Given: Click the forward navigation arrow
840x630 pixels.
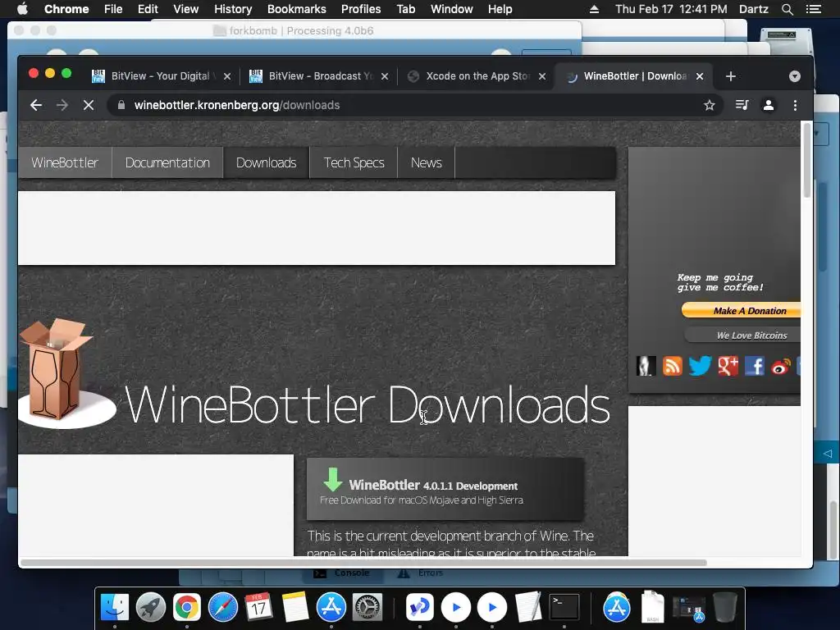Looking at the screenshot, I should coord(62,105).
